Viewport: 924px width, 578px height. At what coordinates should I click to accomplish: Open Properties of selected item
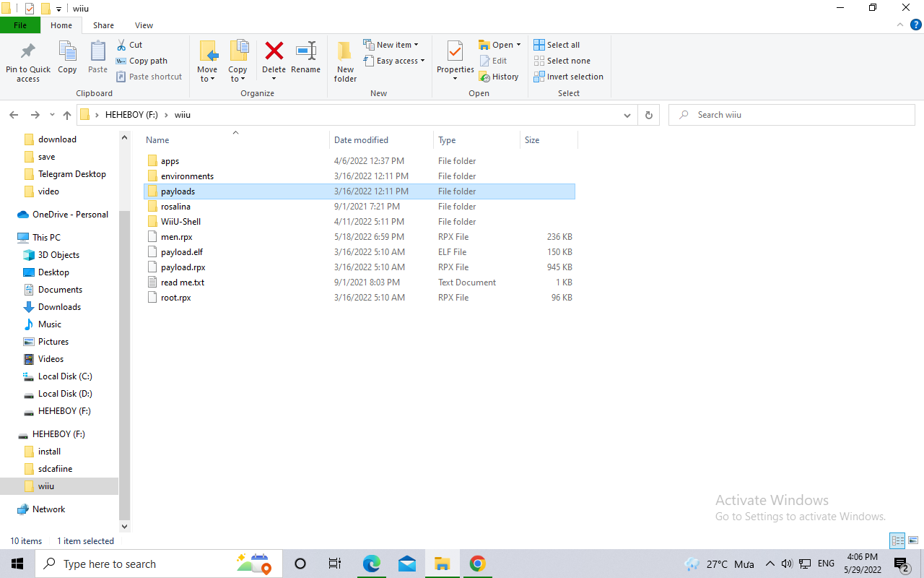(x=455, y=61)
